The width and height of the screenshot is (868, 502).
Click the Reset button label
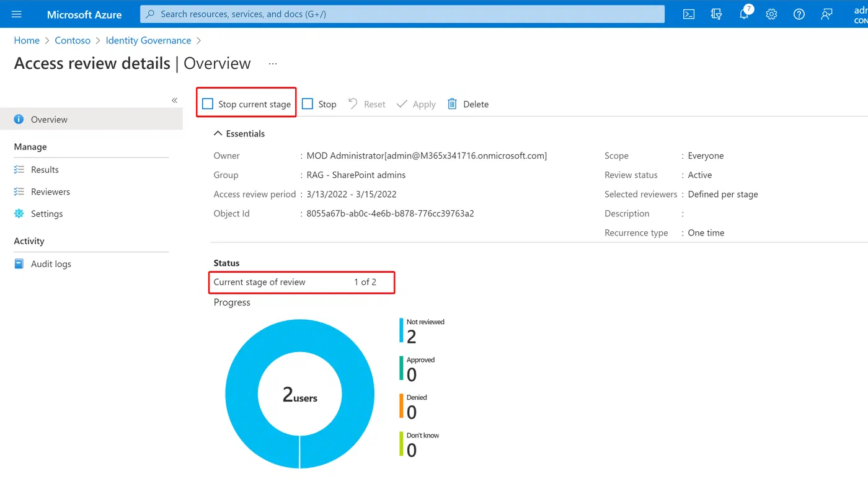pyautogui.click(x=374, y=104)
